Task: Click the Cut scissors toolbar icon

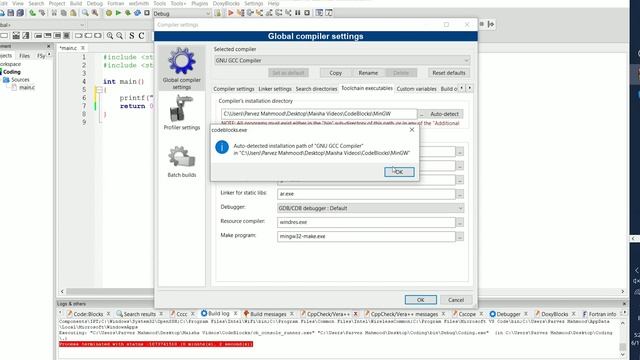Action: (54, 13)
